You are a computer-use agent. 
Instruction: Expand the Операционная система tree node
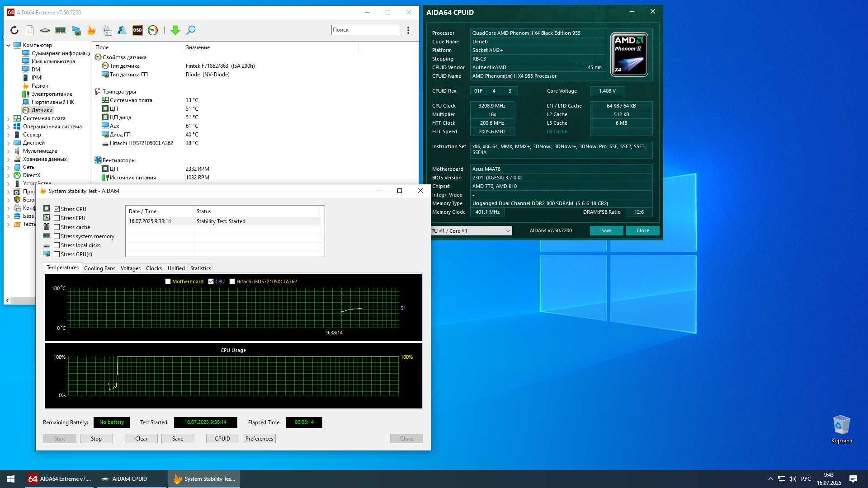tap(8, 127)
